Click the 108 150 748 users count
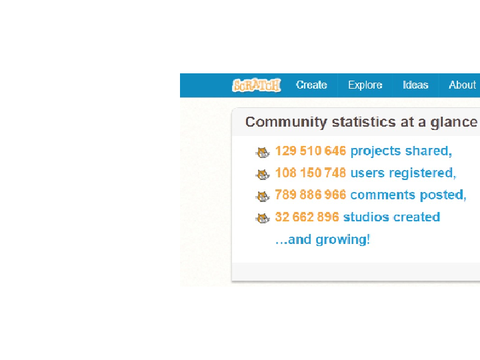The image size is (480, 360). (311, 173)
